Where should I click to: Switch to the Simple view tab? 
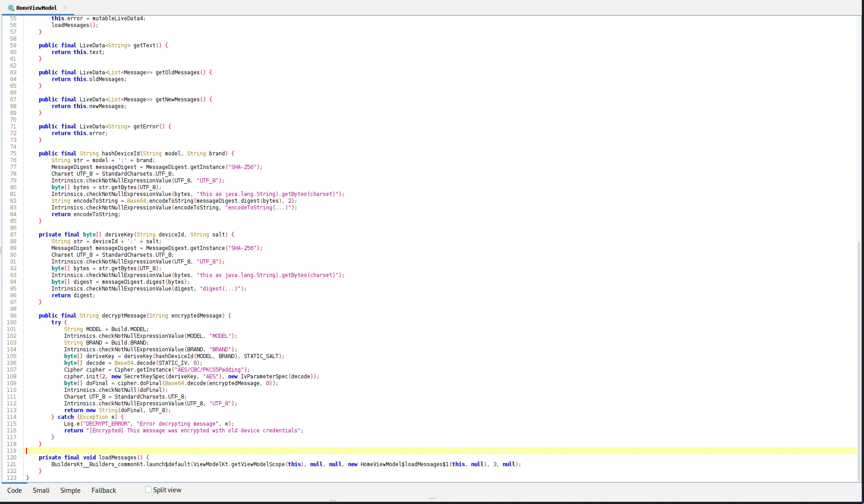(70, 490)
